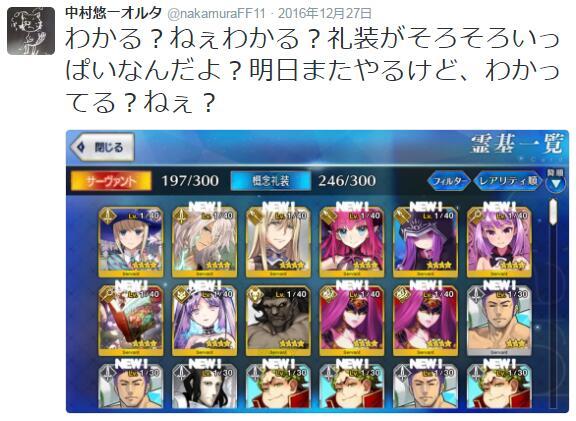Select the storybook servant card
Image resolution: width=576 pixels, height=421 pixels.
coord(131,321)
